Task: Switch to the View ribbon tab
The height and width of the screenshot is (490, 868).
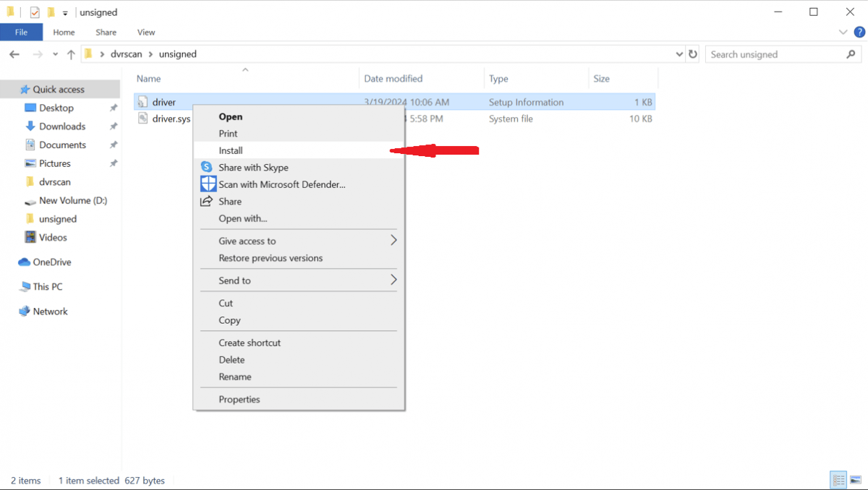Action: coord(146,32)
